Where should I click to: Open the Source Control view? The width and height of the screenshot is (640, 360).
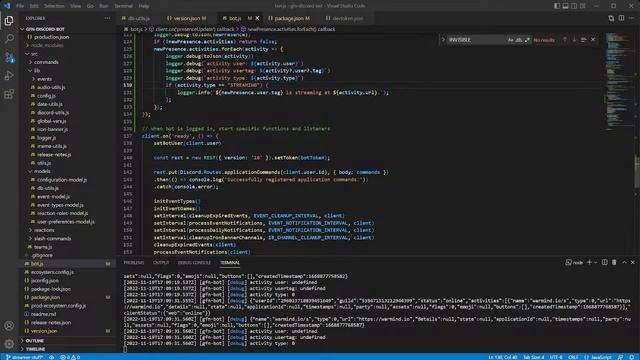tap(9, 57)
